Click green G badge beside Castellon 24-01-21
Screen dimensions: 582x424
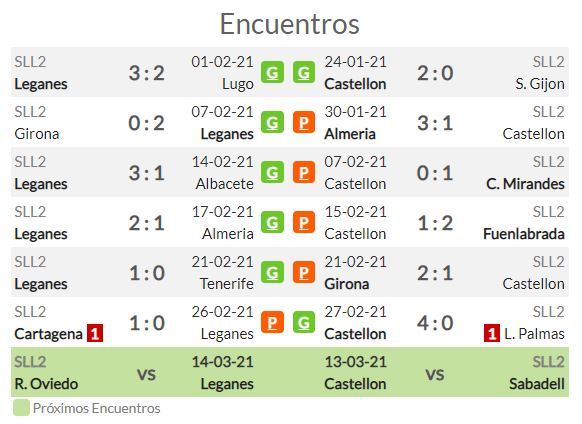click(304, 72)
